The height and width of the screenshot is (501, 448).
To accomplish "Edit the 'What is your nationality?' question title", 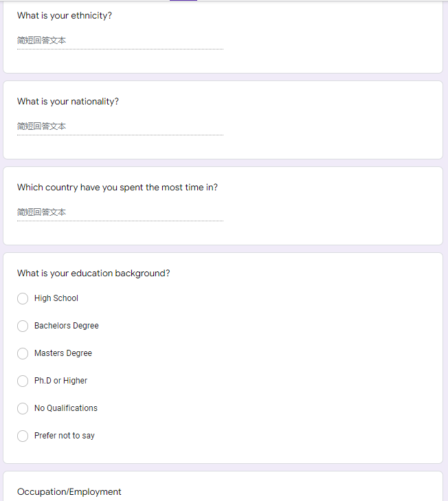I will (68, 102).
